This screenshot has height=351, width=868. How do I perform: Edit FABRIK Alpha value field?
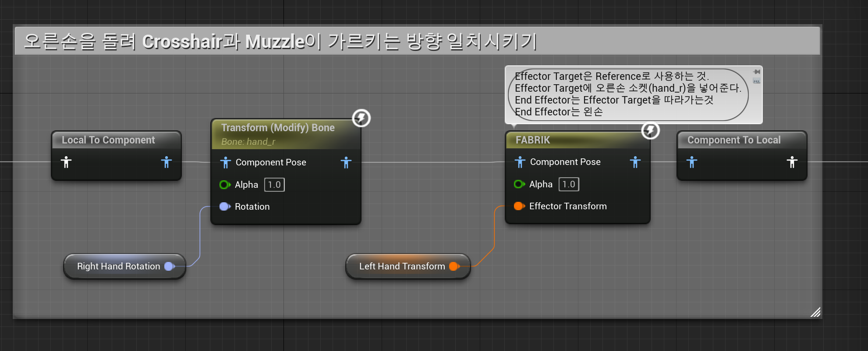(x=569, y=184)
